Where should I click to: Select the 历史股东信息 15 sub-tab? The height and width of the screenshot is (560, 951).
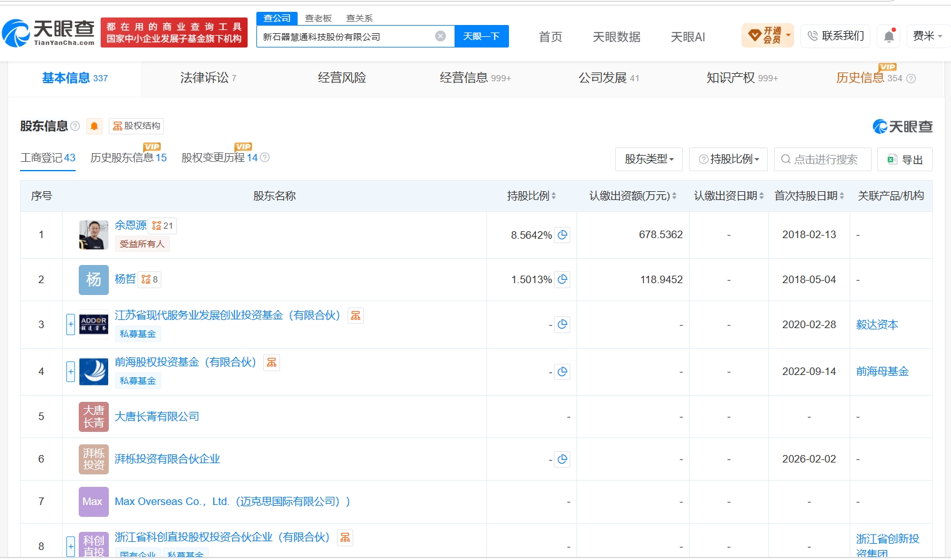(129, 158)
